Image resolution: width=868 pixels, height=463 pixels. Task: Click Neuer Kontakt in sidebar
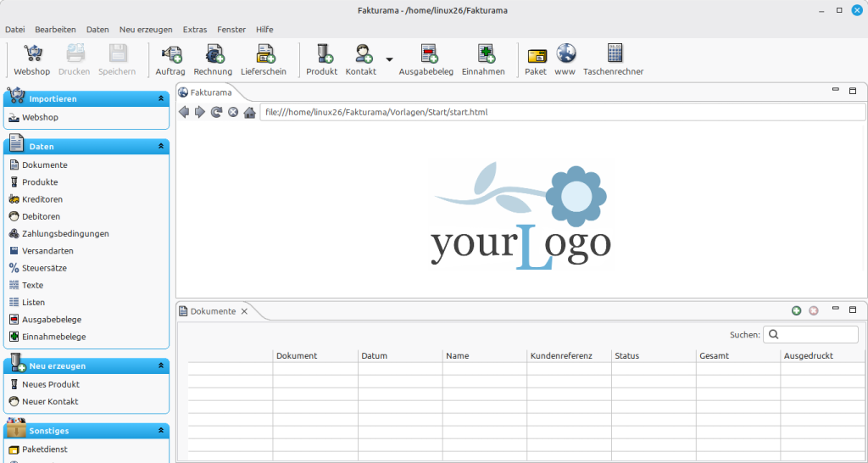(x=50, y=401)
